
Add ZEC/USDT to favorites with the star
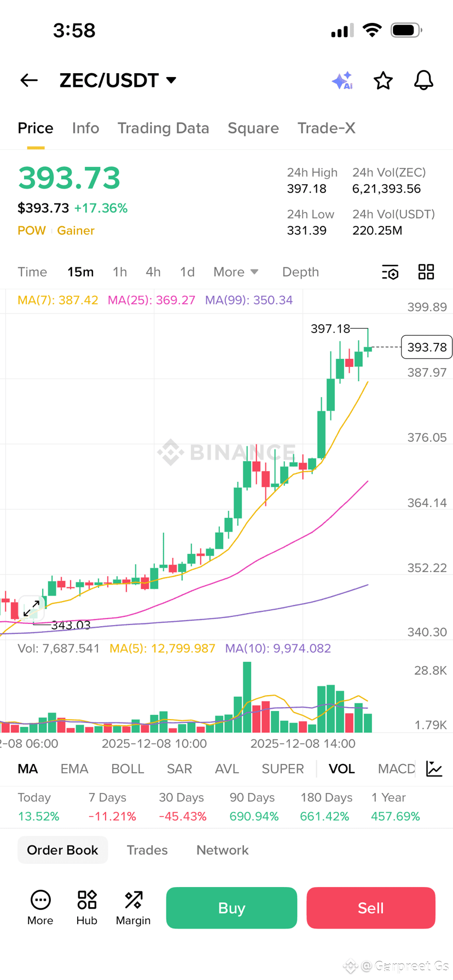[383, 80]
